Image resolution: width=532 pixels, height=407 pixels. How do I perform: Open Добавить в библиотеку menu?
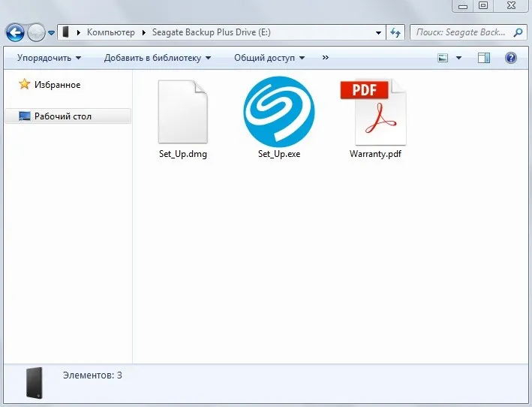coord(158,58)
